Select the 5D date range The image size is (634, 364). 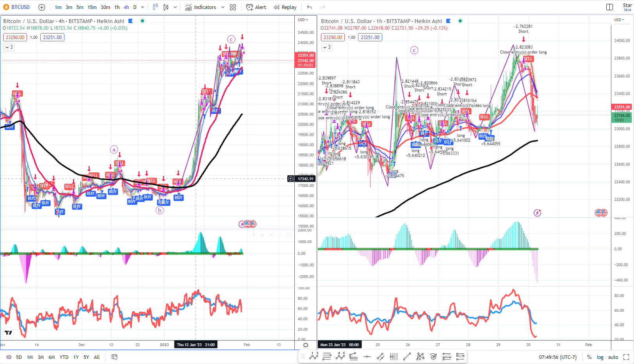click(19, 357)
